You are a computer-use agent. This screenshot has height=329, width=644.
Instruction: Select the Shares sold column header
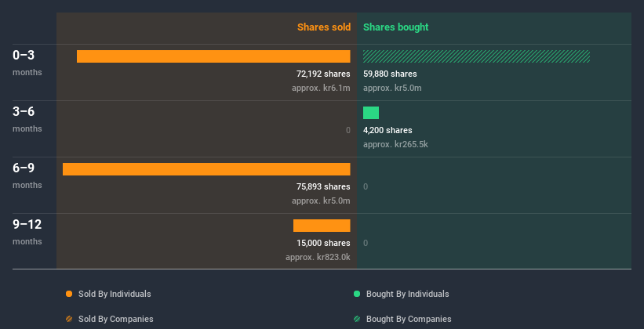(x=323, y=27)
